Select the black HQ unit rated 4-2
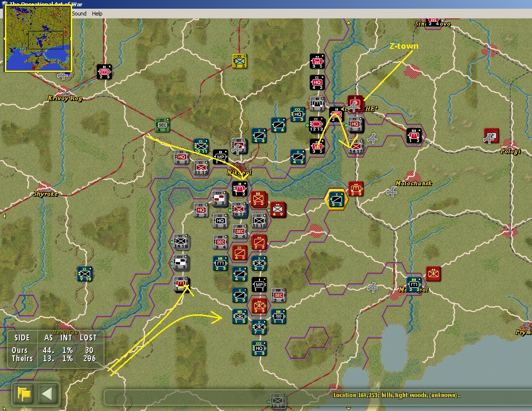Image resolution: width=532 pixels, height=411 pixels. point(317,82)
